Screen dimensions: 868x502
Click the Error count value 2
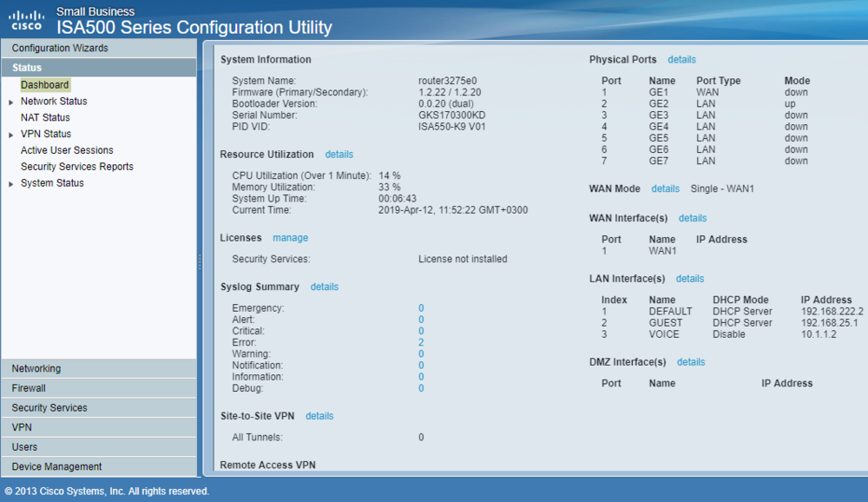[x=421, y=342]
